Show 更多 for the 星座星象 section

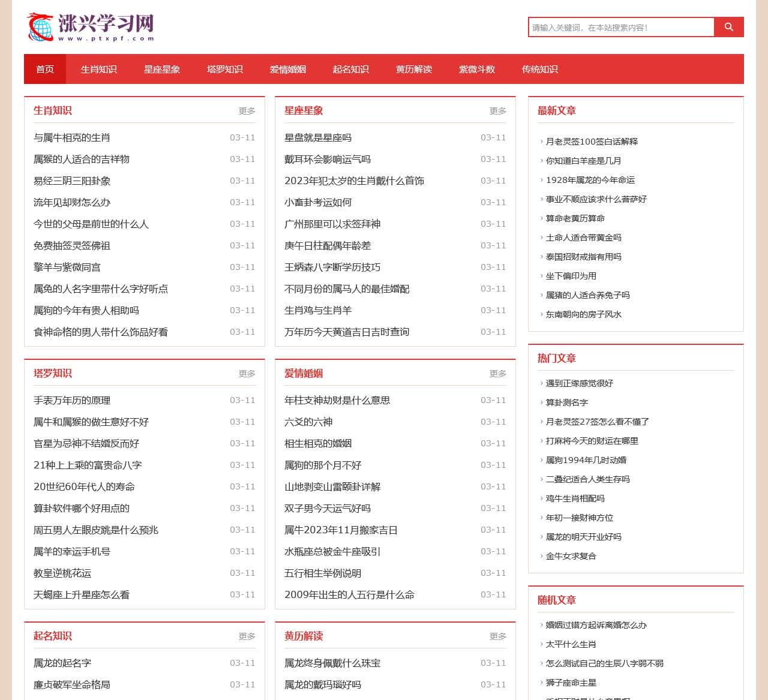click(497, 111)
